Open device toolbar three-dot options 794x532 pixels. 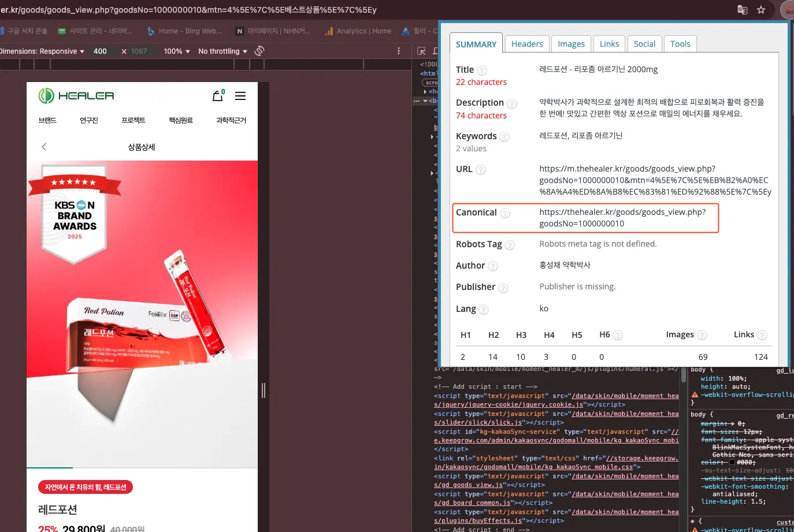399,51
